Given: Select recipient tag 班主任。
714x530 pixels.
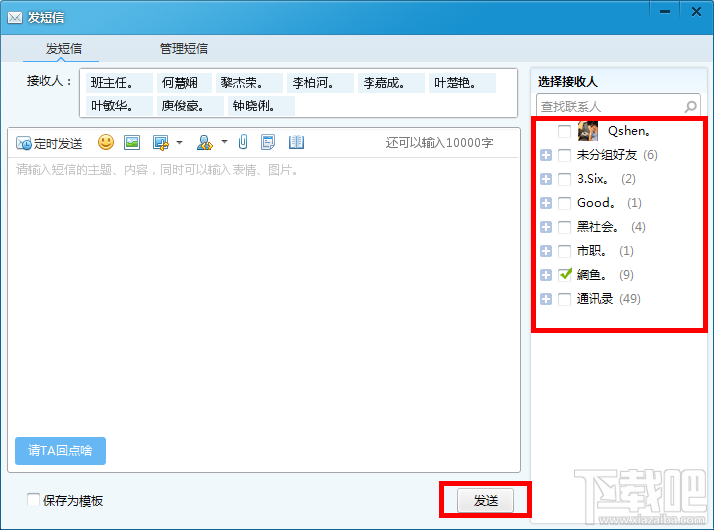Looking at the screenshot, I should 119,83.
